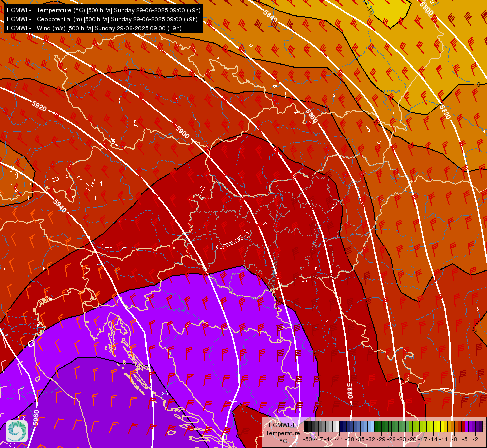Click the -38 legend tick label
This screenshot has height=448, width=487.
click(x=349, y=439)
